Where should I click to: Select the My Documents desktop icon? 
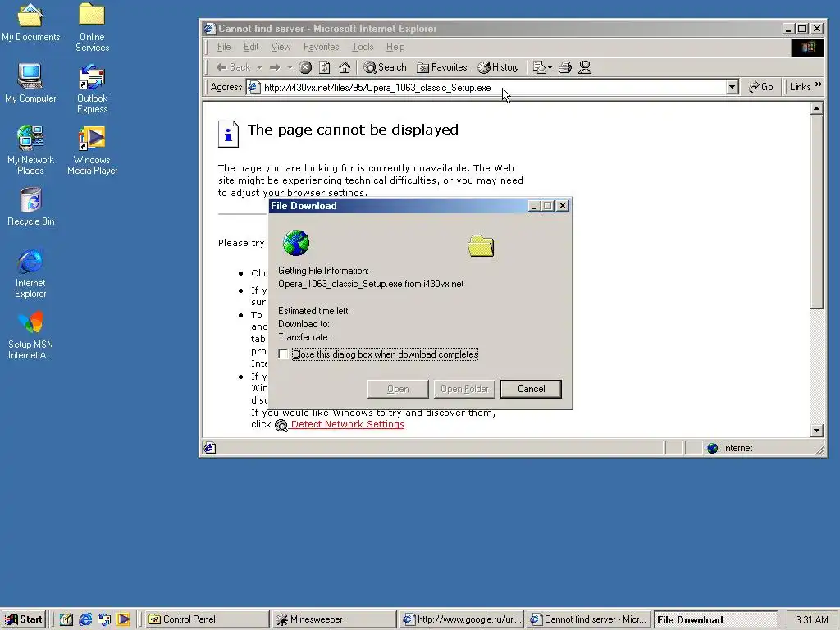pyautogui.click(x=30, y=22)
